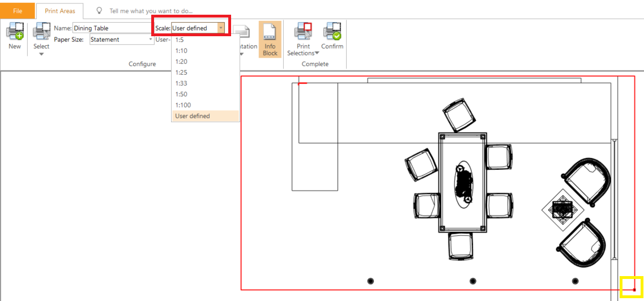
Task: Click the red handle at the print area's bottom-right corner
Action: pos(634,290)
